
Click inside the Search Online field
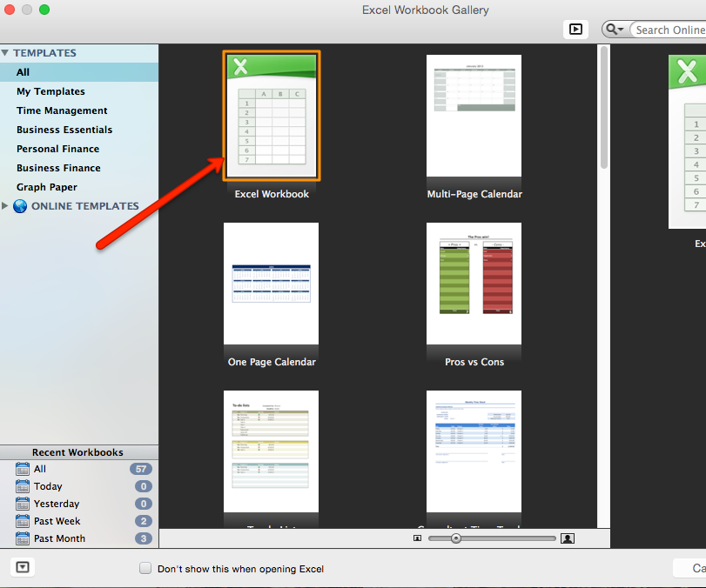(x=669, y=29)
